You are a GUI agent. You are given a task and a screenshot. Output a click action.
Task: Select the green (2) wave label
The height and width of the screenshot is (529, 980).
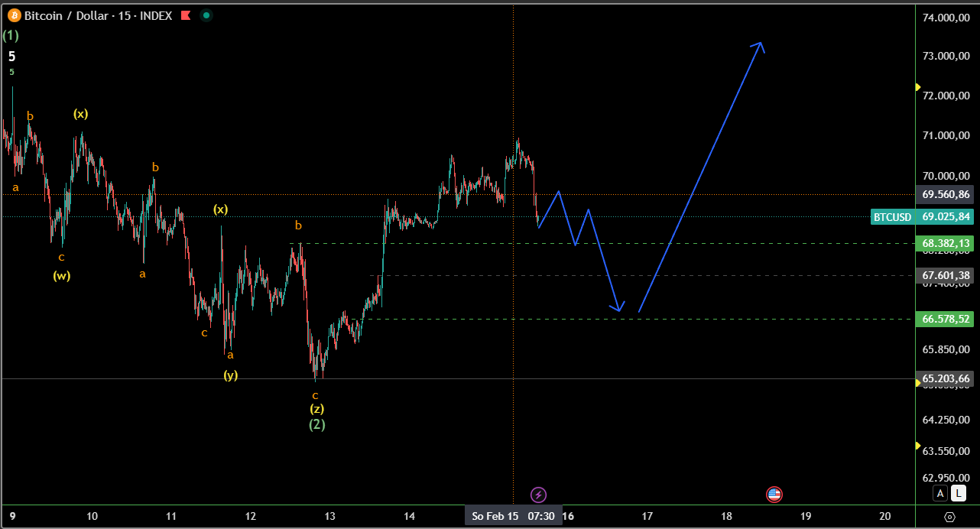316,424
